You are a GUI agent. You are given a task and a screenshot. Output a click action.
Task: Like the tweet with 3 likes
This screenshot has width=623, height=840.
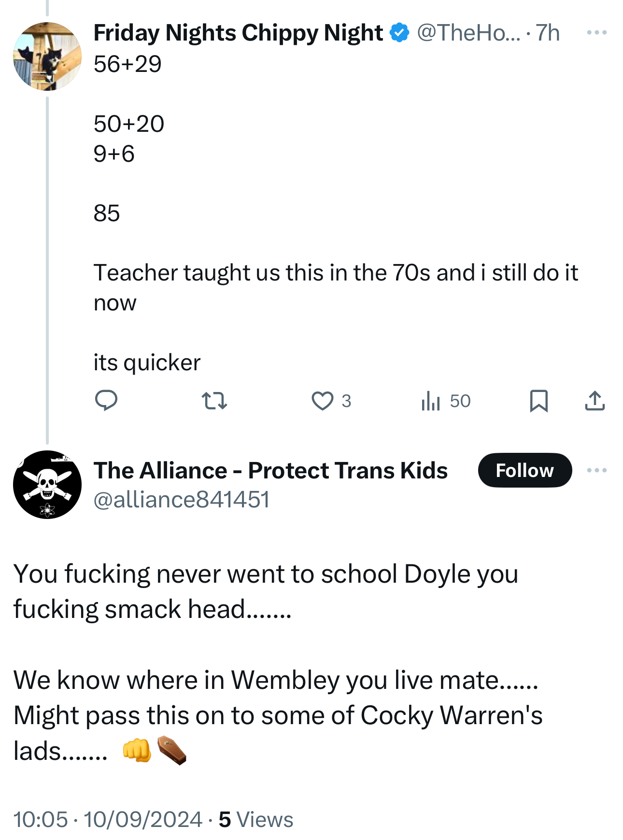323,401
